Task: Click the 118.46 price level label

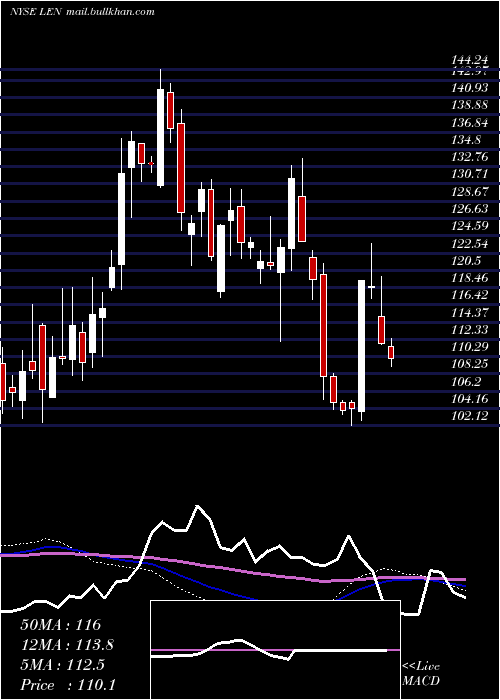Action: tap(469, 278)
